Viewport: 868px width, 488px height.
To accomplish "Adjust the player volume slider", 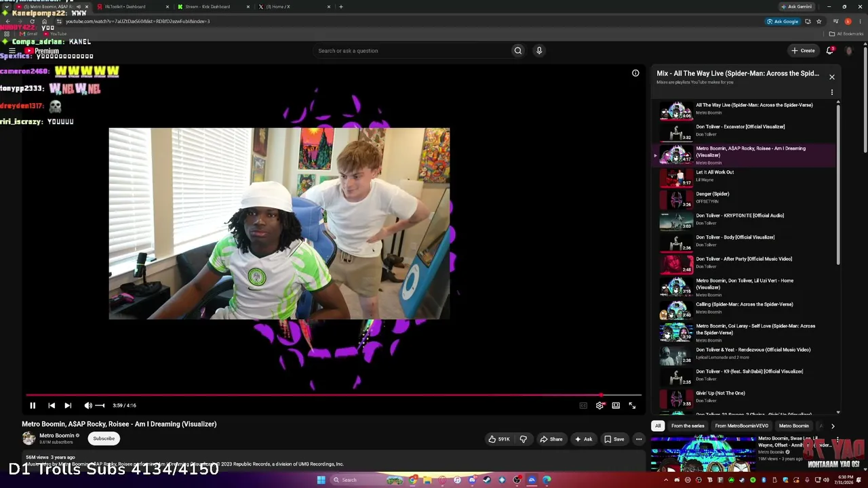I will pos(100,405).
